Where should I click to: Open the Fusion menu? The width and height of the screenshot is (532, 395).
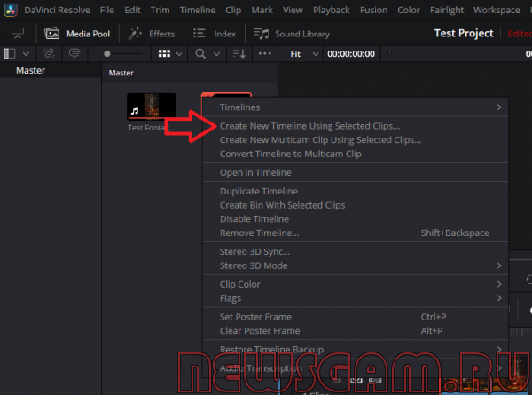tap(373, 10)
